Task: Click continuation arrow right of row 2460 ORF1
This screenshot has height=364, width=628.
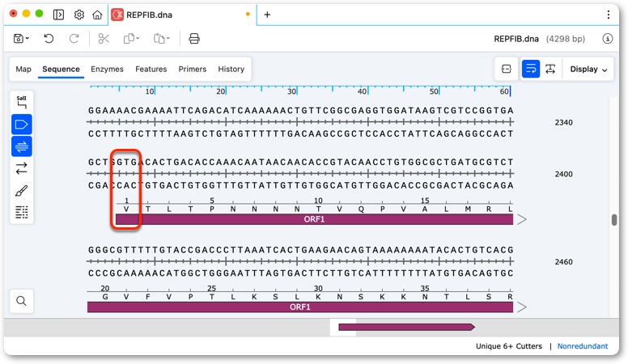Action: (x=521, y=307)
